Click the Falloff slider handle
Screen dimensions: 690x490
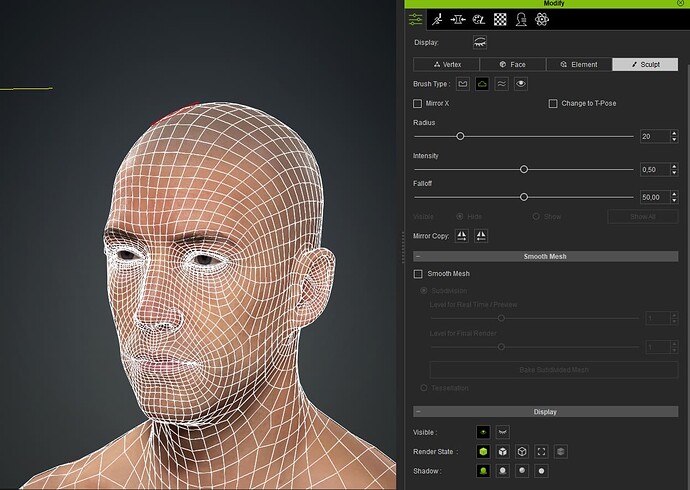coord(524,197)
